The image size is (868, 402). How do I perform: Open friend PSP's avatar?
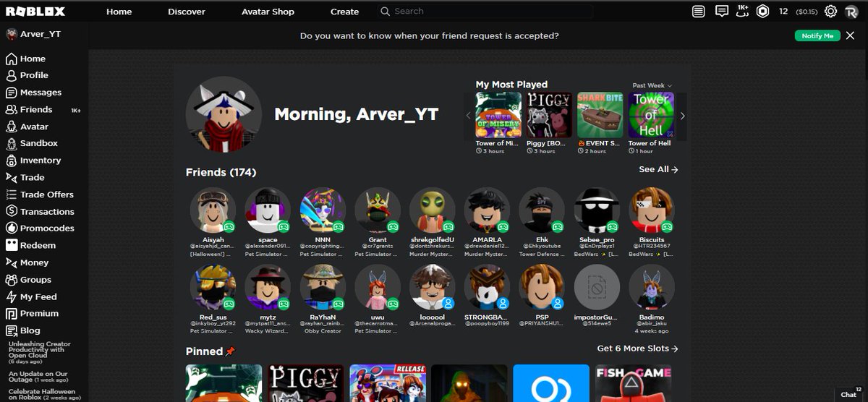click(542, 288)
